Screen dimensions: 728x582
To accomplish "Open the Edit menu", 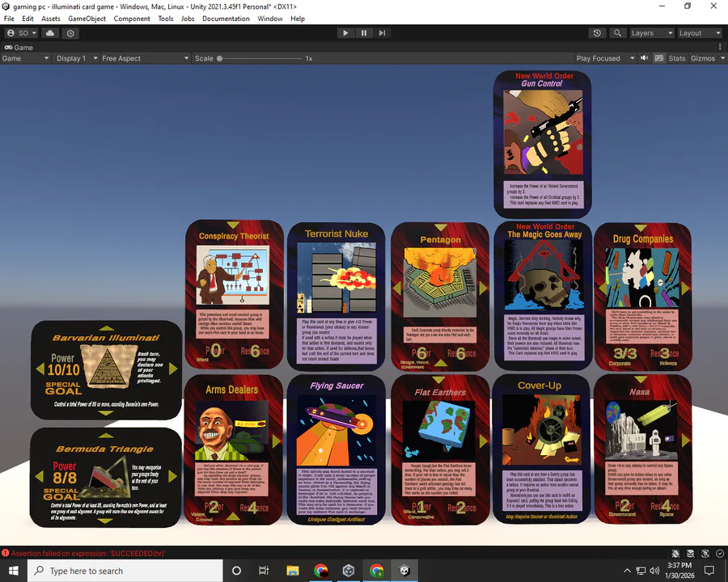I will (x=28, y=19).
